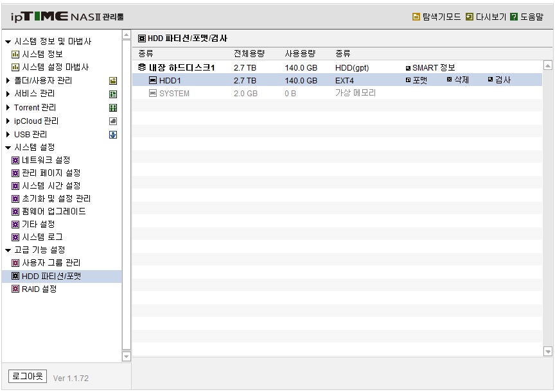
Task: Click 검사 to check HDD1
Action: [499, 80]
